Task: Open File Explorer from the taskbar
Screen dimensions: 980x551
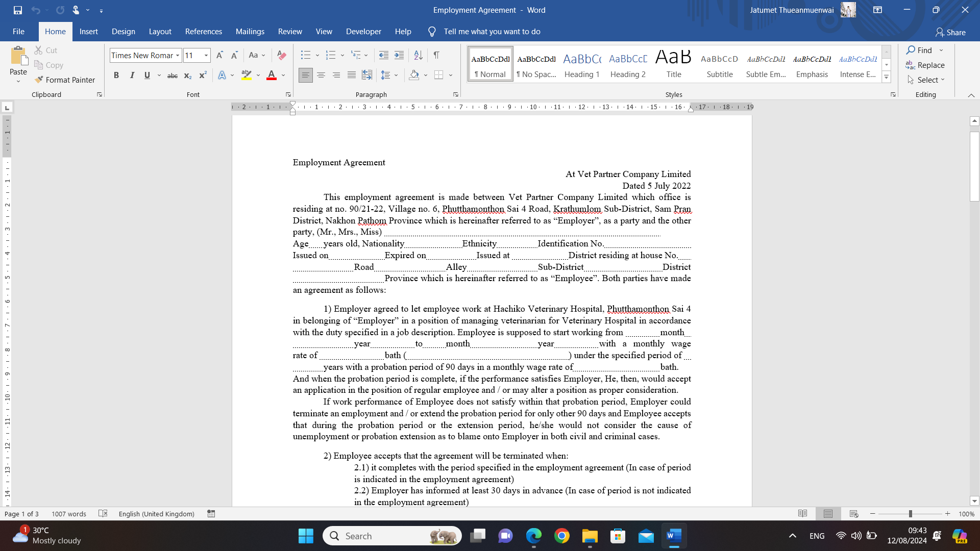Action: 590,536
